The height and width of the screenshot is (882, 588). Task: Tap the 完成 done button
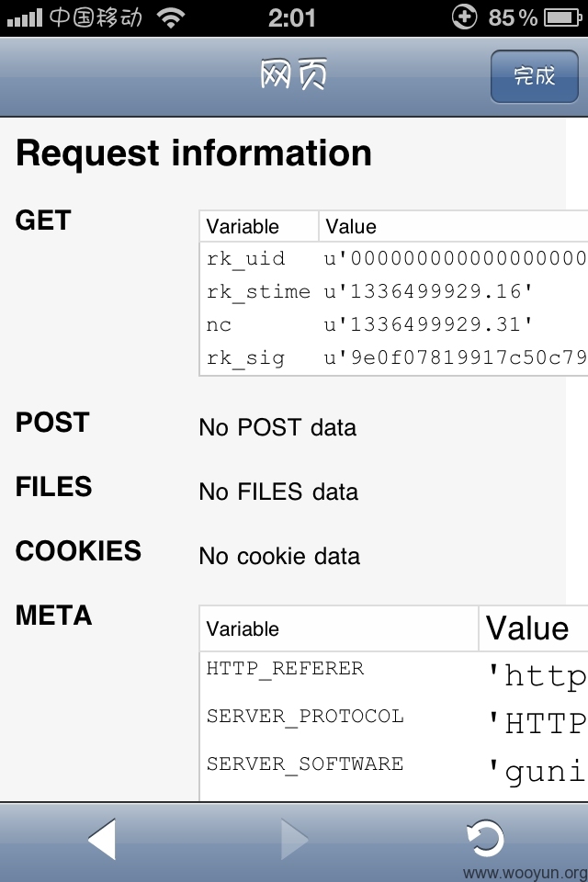coord(534,76)
